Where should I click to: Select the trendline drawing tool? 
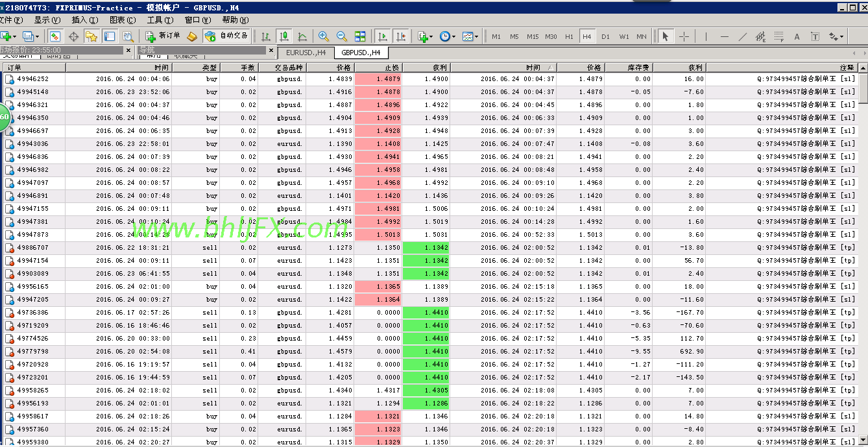[x=743, y=36]
